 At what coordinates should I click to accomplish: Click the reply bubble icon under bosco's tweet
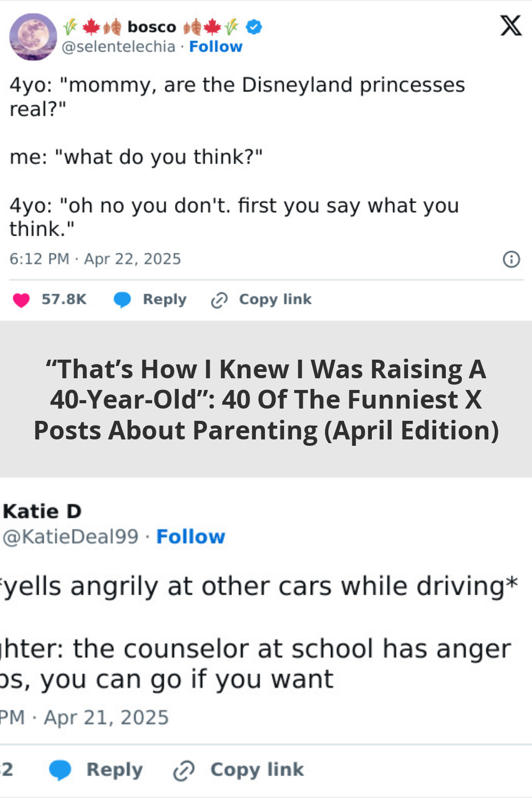(122, 300)
